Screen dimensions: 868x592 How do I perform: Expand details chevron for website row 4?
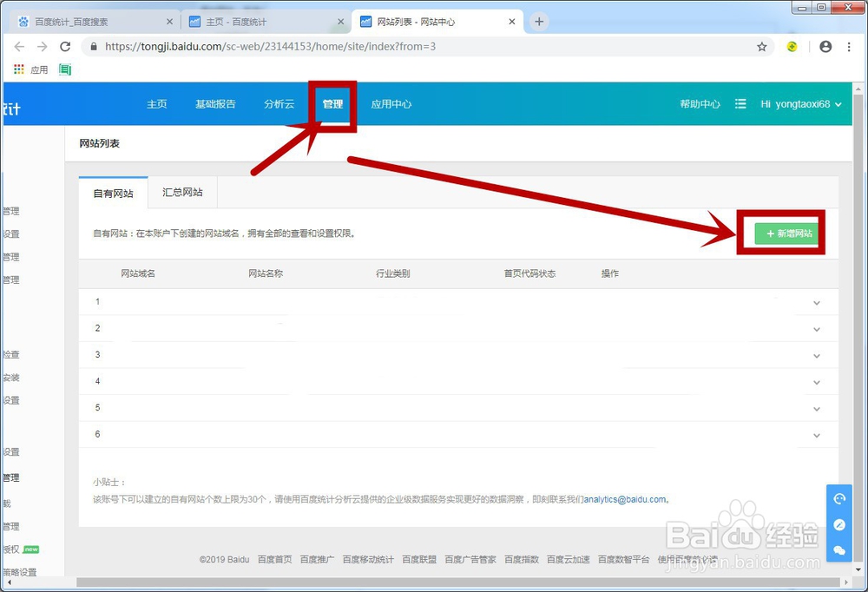816,382
